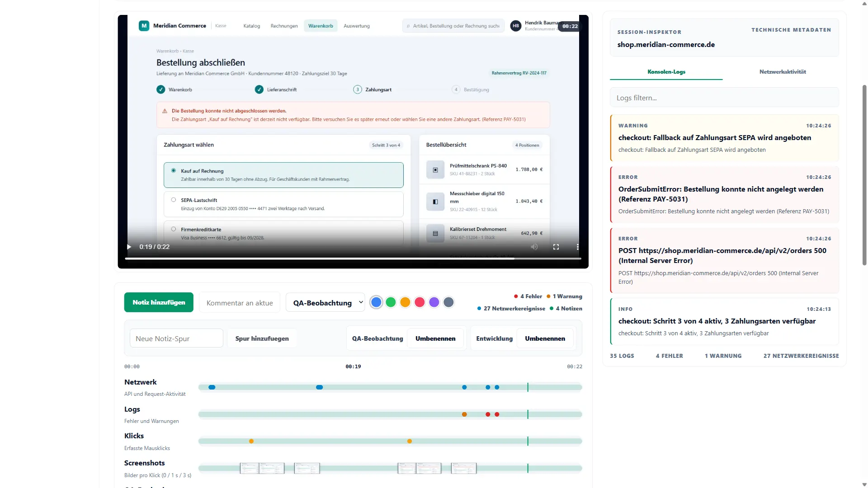Screen dimensions: 868x488
Task: Focus the Logs filtern search field
Action: point(724,98)
